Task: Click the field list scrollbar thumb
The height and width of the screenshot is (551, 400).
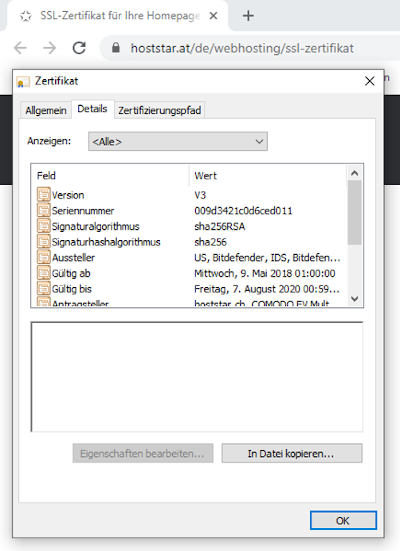Action: (355, 213)
